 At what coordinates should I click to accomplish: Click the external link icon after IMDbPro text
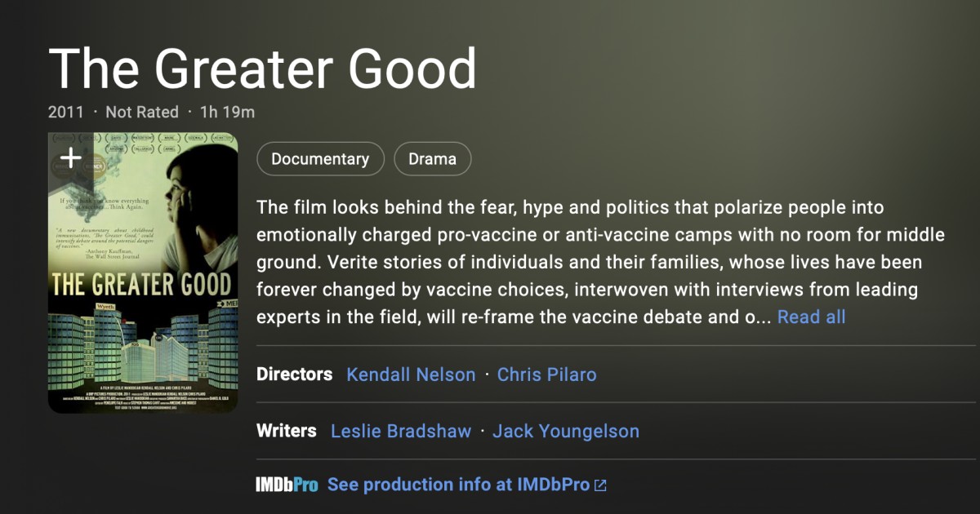[600, 485]
